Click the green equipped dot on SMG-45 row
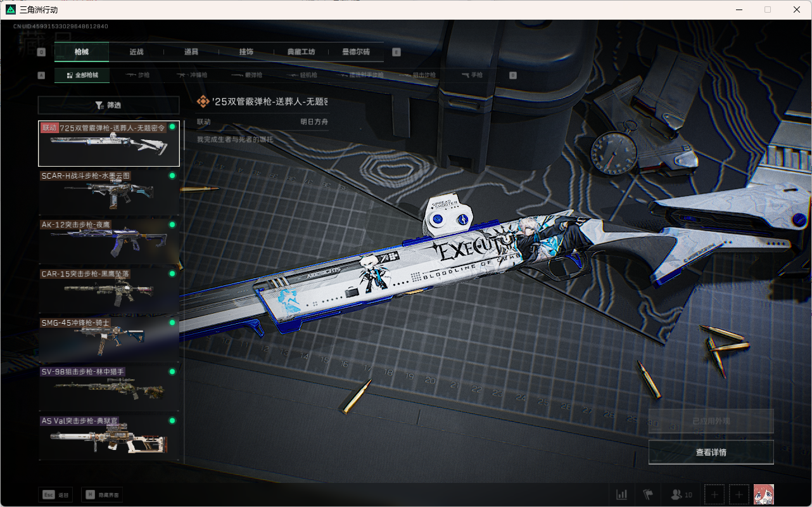Screen dimensions: 812x507 (172, 323)
